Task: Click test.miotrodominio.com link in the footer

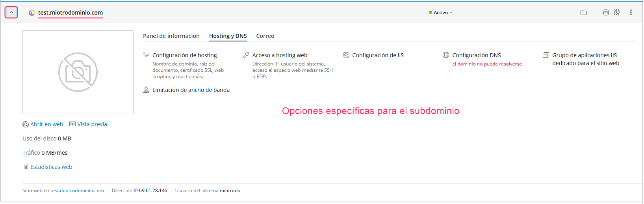Action: (x=77, y=191)
